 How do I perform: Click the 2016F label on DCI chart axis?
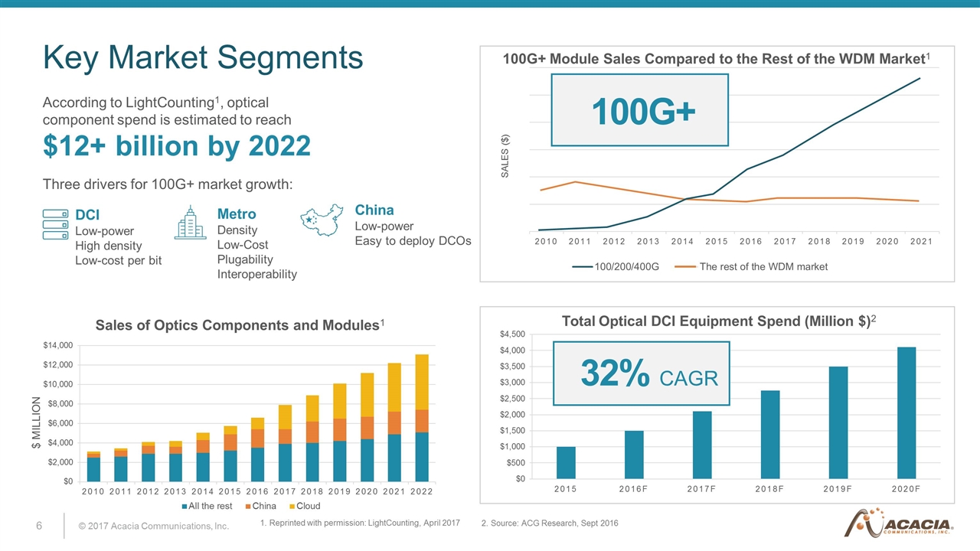[x=634, y=489]
